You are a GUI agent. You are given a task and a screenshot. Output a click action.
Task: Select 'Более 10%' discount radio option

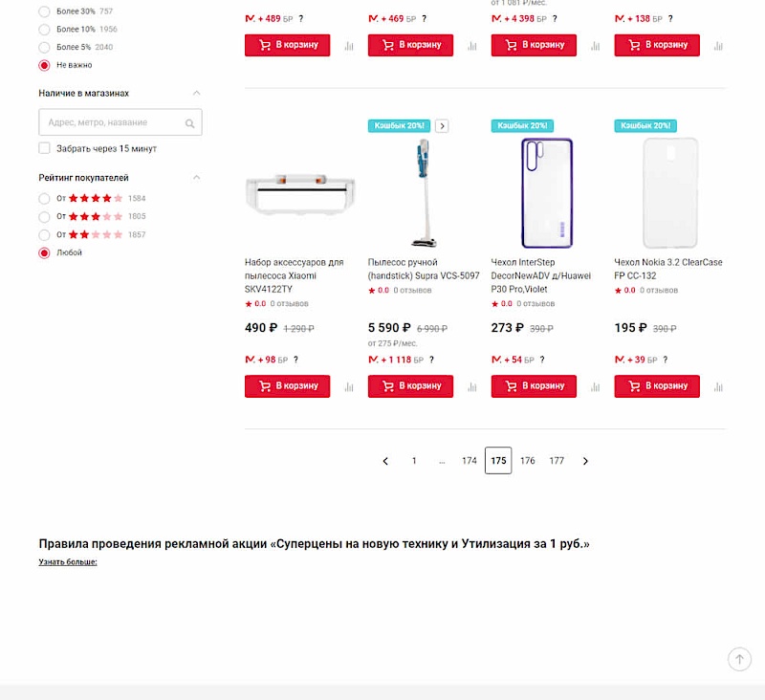pos(44,30)
